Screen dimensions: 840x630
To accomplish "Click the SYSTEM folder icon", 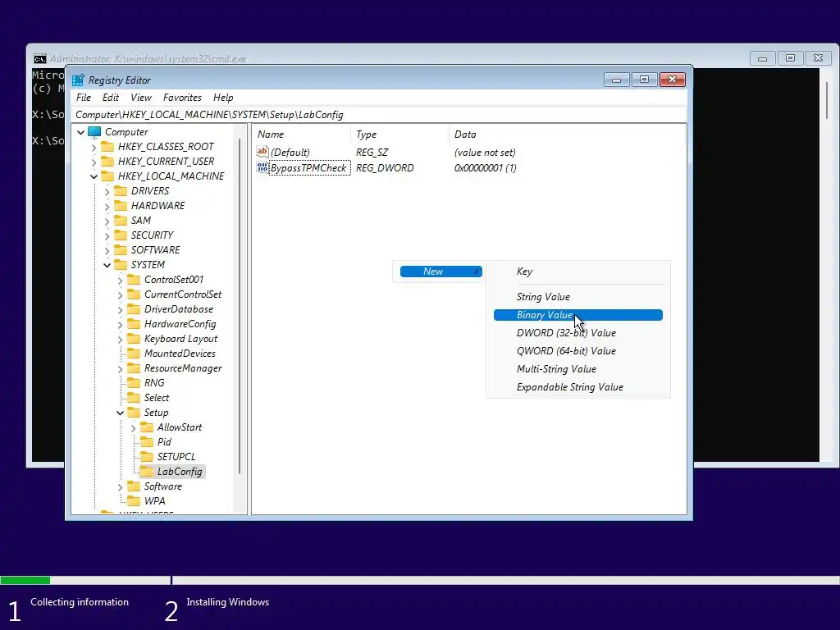I will tap(121, 265).
